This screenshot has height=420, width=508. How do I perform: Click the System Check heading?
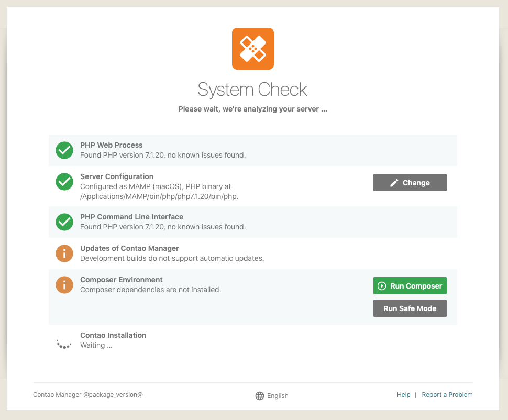(253, 90)
